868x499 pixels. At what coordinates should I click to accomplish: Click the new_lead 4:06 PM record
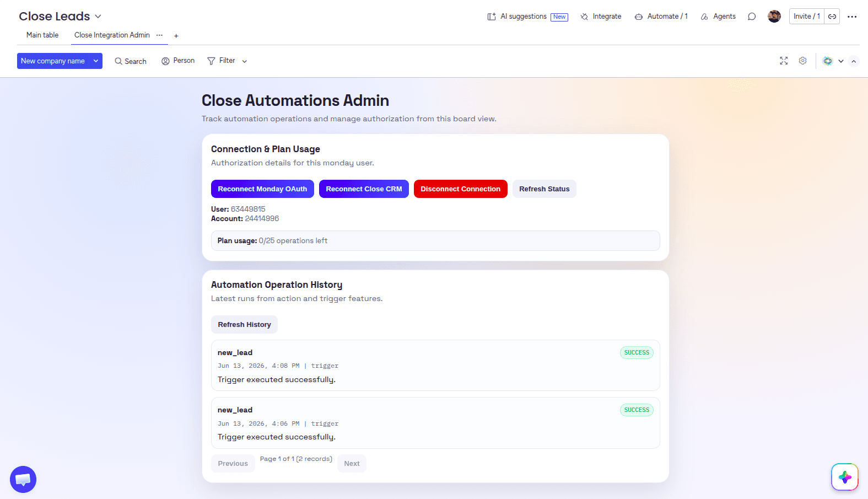tap(435, 423)
